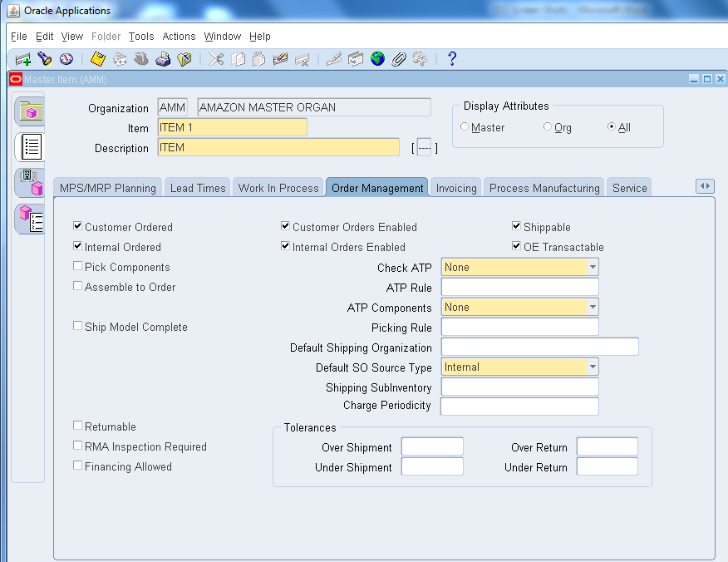The height and width of the screenshot is (562, 728).
Task: Select the Org display attributes radio
Action: tap(548, 126)
